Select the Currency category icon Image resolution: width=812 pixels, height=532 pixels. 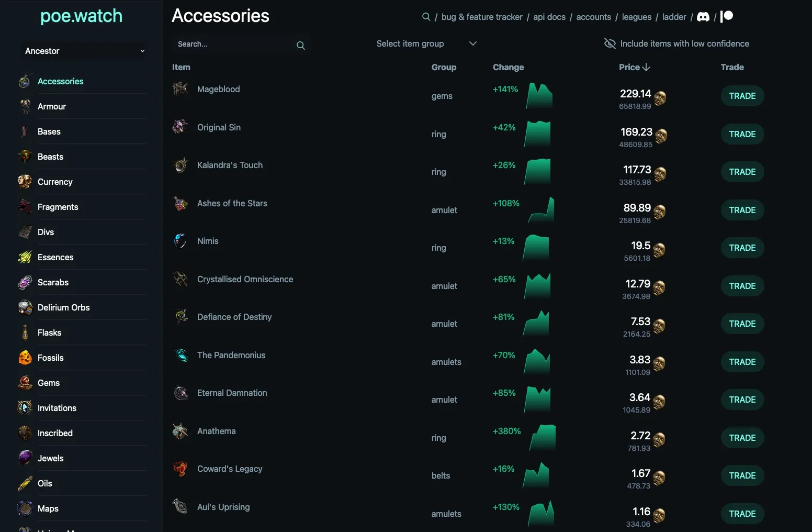[25, 182]
